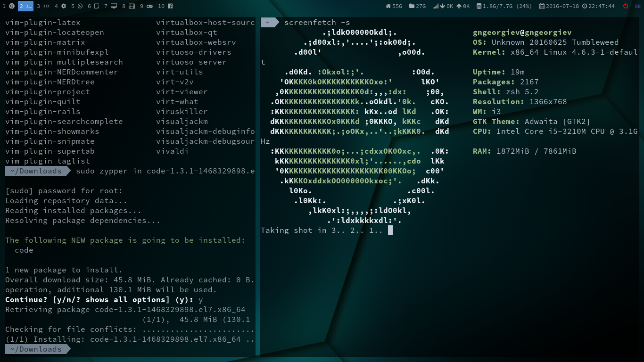
Task: Click the 'Kernel: x86_64 Linux' line
Action: click(555, 52)
